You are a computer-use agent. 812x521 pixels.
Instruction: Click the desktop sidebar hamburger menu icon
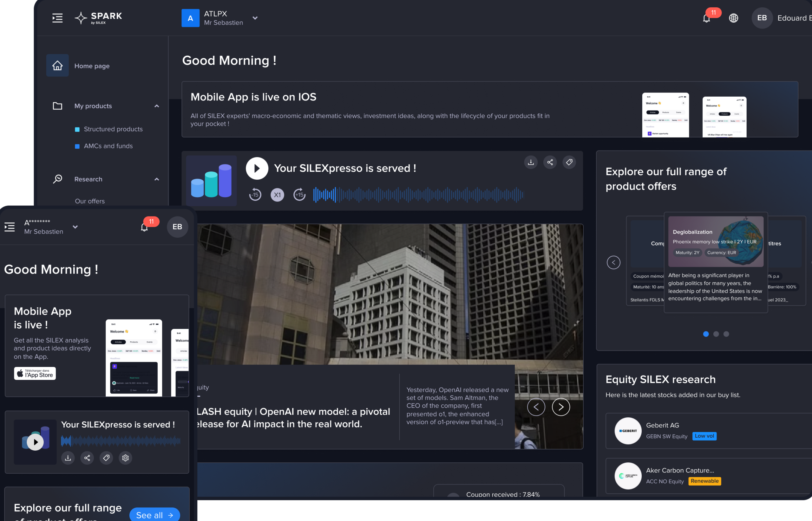tap(57, 18)
